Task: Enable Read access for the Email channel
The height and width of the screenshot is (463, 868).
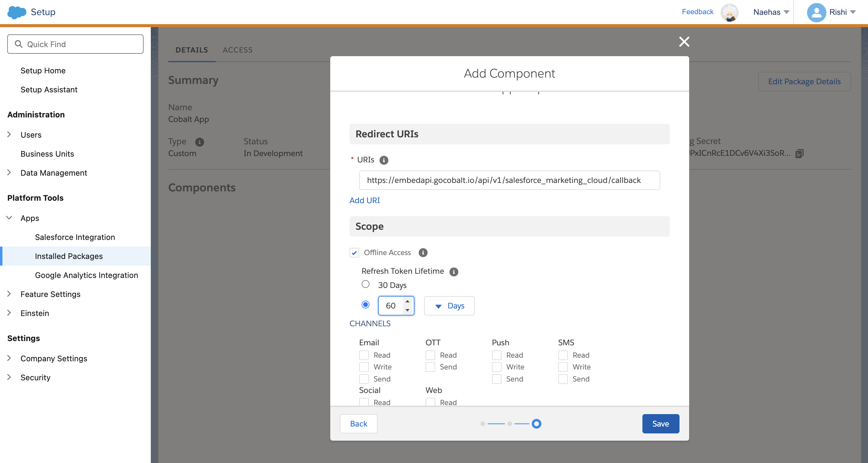Action: (364, 355)
